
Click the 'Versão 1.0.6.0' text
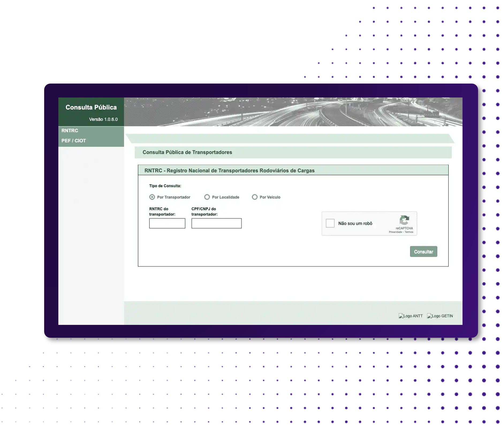[103, 119]
